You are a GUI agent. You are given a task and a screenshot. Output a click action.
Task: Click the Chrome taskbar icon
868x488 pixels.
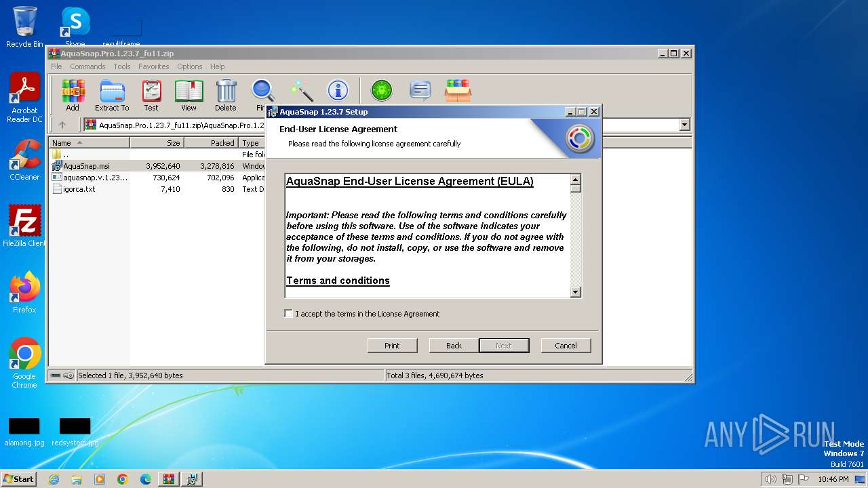(123, 479)
